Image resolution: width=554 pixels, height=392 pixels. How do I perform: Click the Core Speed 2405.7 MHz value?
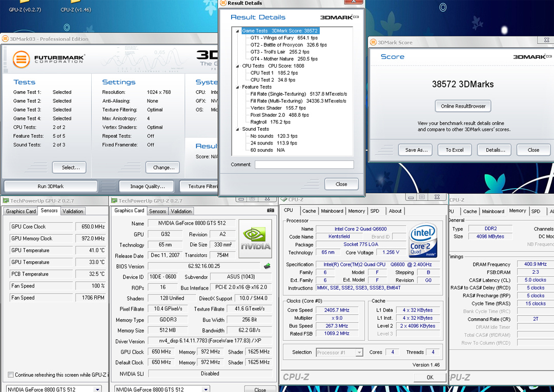tap(337, 310)
